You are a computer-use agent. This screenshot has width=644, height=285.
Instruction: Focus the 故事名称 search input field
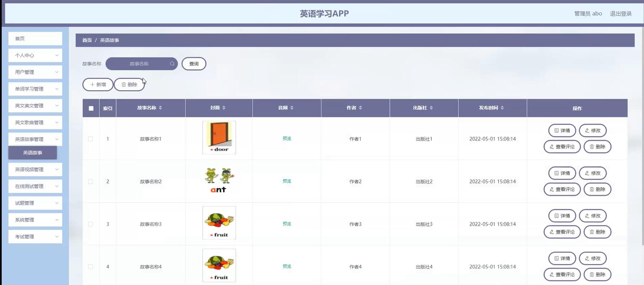(142, 64)
